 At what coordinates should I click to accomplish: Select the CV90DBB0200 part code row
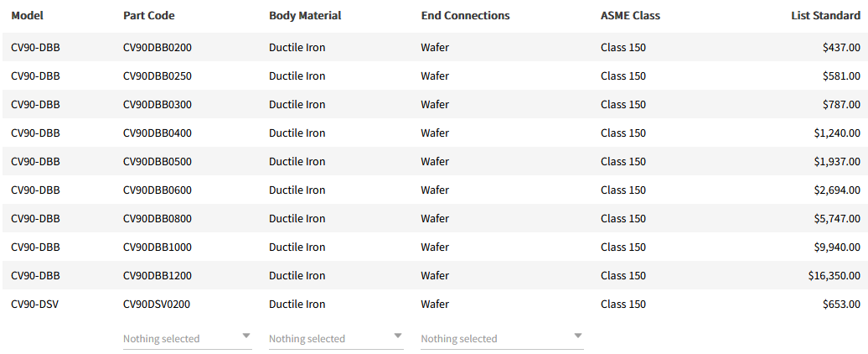(158, 48)
